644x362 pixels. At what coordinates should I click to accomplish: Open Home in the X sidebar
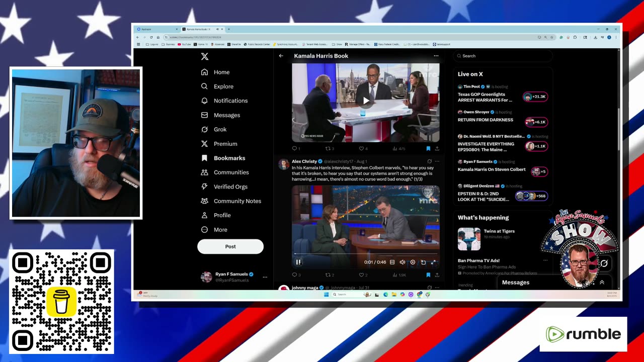tap(215, 72)
